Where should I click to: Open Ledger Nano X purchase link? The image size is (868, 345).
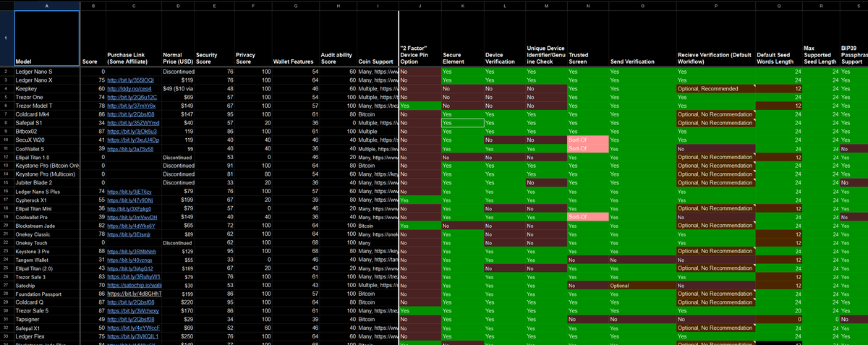point(130,80)
